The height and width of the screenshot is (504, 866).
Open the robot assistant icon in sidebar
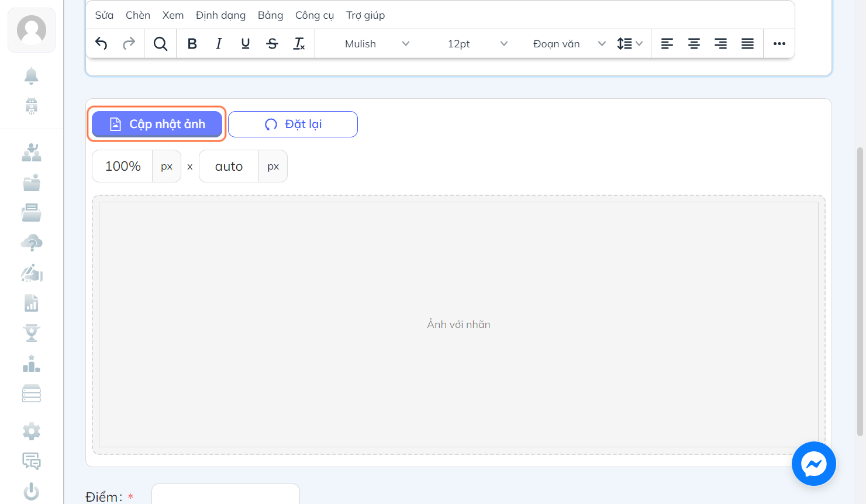click(32, 106)
